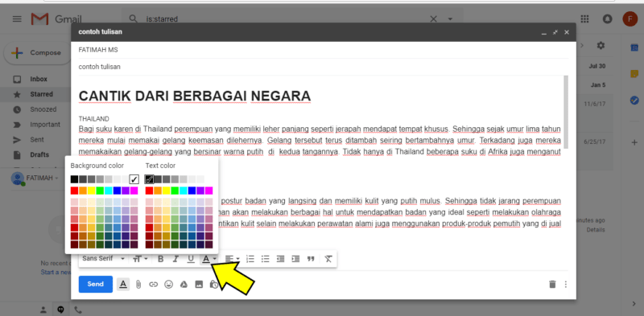Image resolution: width=644 pixels, height=316 pixels.
Task: Open the font size dropdown
Action: click(x=140, y=259)
